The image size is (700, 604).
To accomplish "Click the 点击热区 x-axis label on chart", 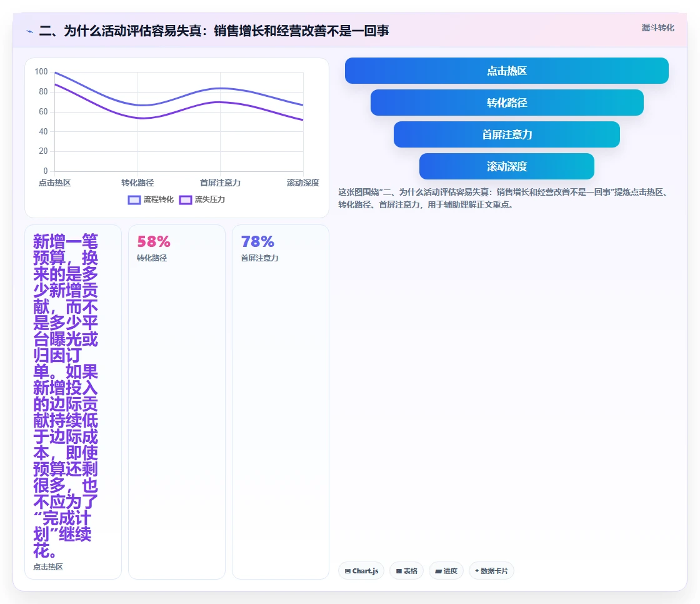I will coord(55,183).
